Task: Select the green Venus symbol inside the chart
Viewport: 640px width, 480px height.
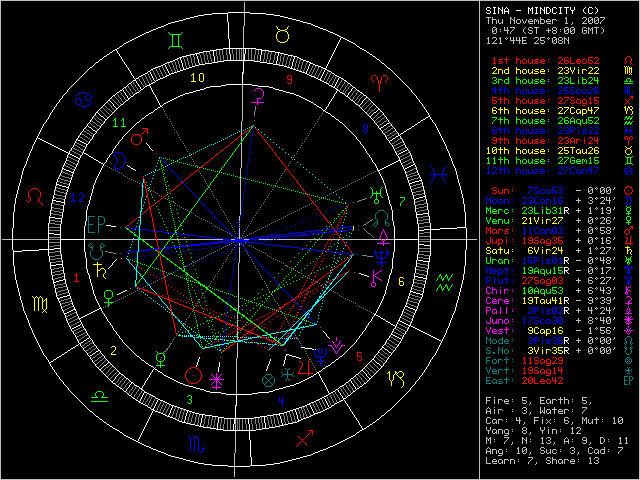Action: (x=108, y=296)
